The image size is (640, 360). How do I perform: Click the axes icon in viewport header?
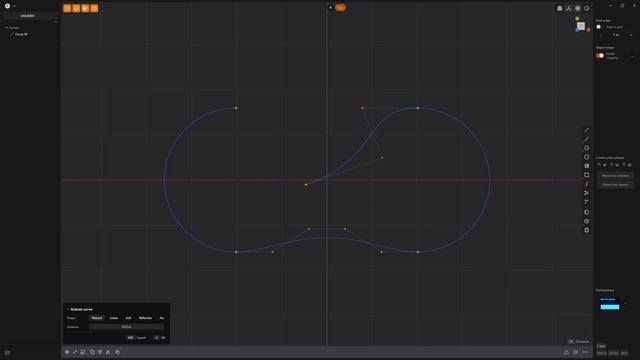(569, 8)
